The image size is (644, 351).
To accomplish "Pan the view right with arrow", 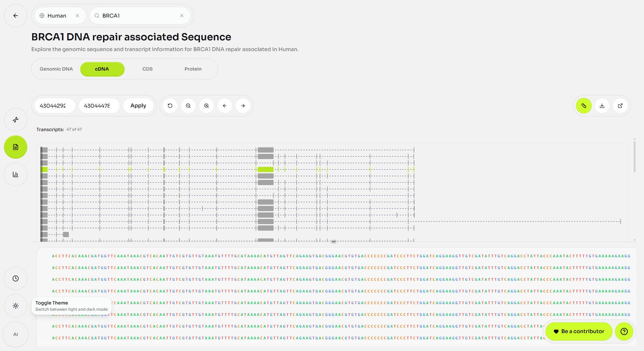I will tap(243, 106).
